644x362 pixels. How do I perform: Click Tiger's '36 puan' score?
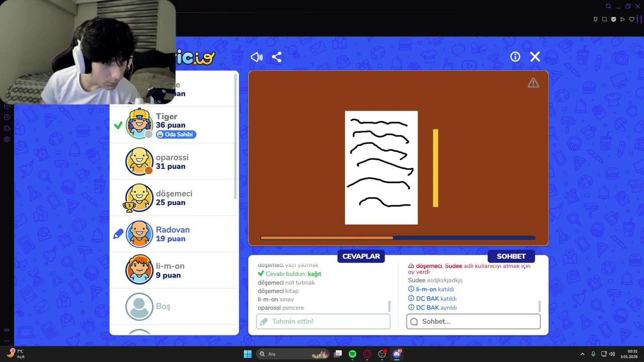click(x=171, y=125)
